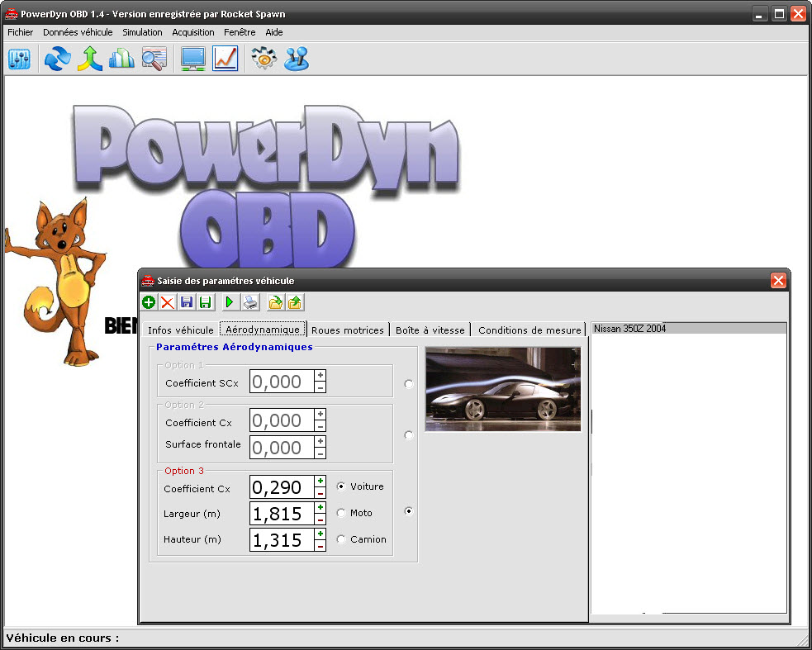Select the Aérodynamique tab
Viewport: 812px width, 650px height.
(263, 330)
